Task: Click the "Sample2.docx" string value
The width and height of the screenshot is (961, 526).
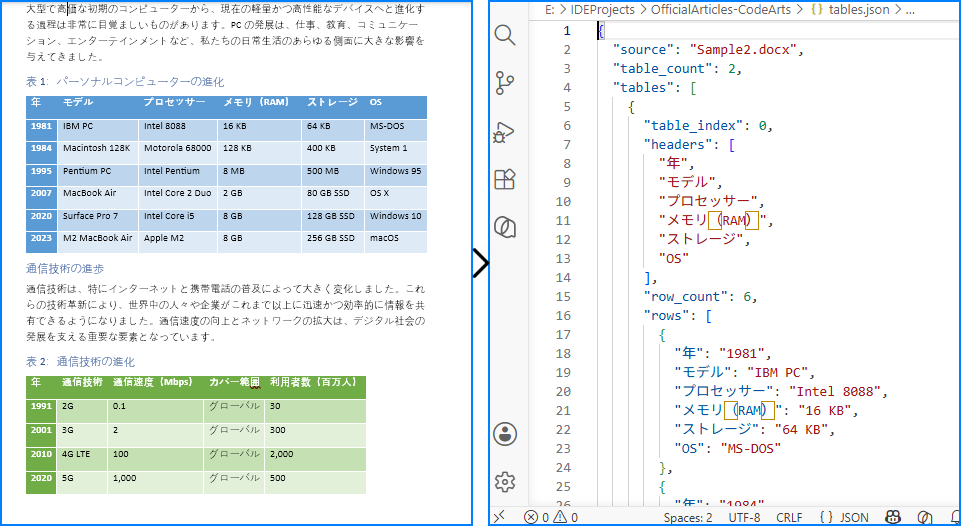Action: (743, 50)
